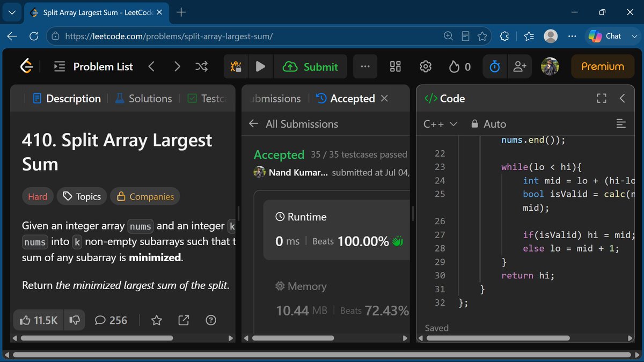The image size is (644, 362).
Task: Click the 'Accepted' green status heading
Action: coord(279,154)
